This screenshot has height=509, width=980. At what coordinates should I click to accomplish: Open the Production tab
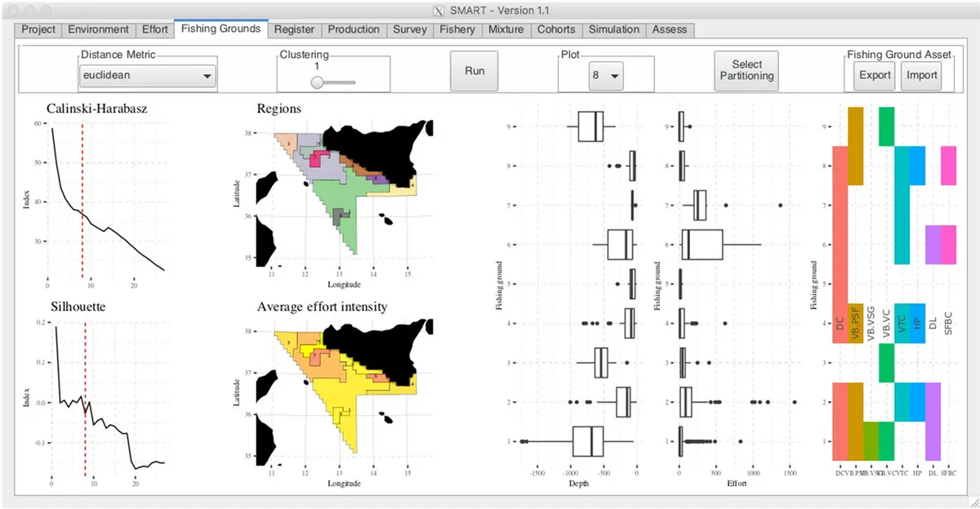354,29
